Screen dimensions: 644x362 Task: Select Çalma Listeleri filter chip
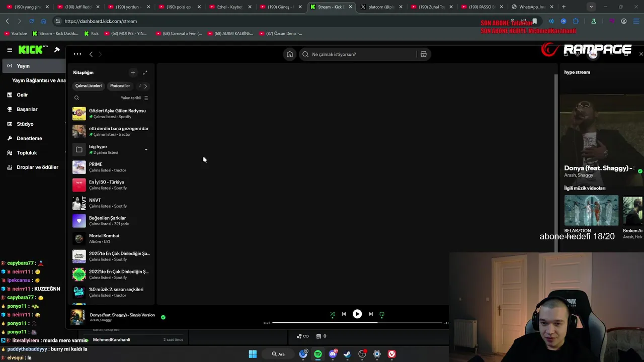pyautogui.click(x=89, y=86)
